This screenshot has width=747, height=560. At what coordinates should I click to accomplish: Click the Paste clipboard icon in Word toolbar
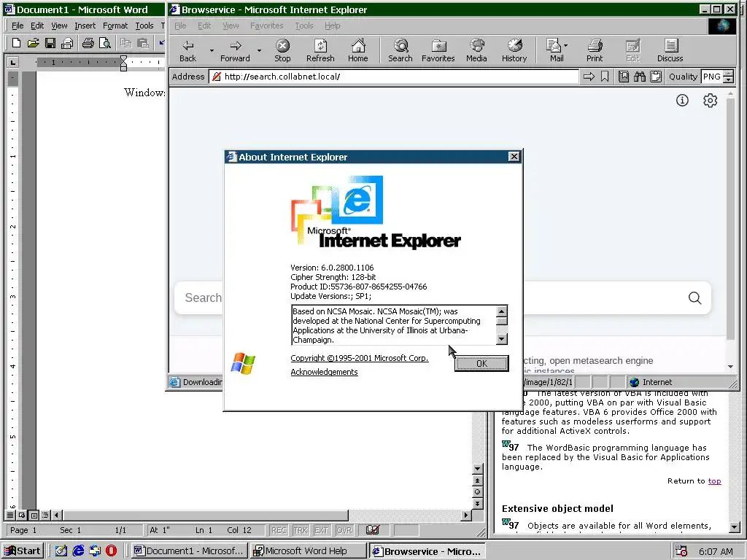(x=143, y=43)
